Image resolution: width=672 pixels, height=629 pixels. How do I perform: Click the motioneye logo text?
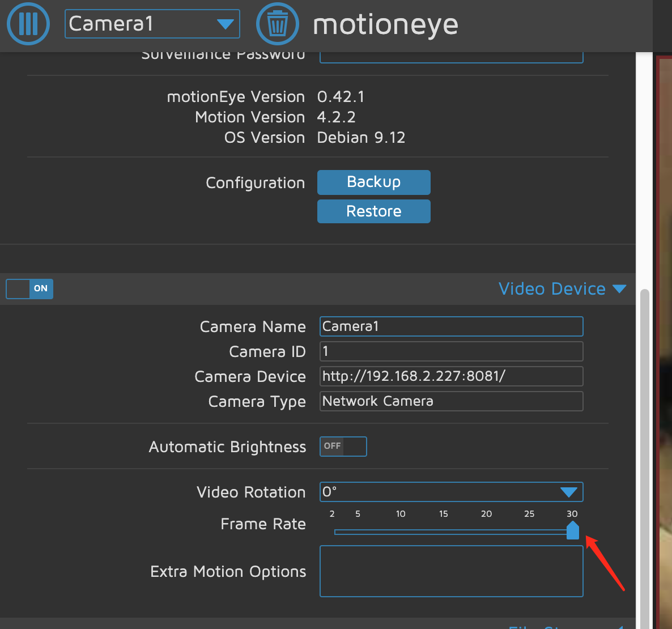385,24
